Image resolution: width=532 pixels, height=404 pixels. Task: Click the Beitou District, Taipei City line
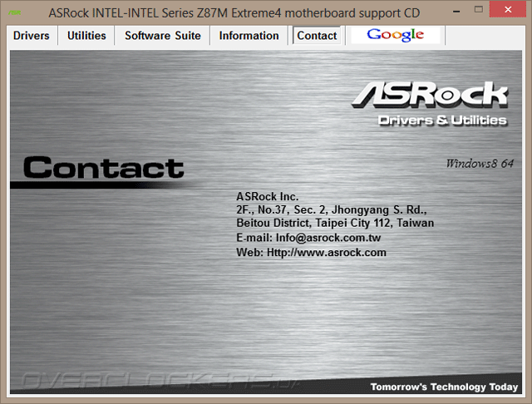click(335, 224)
